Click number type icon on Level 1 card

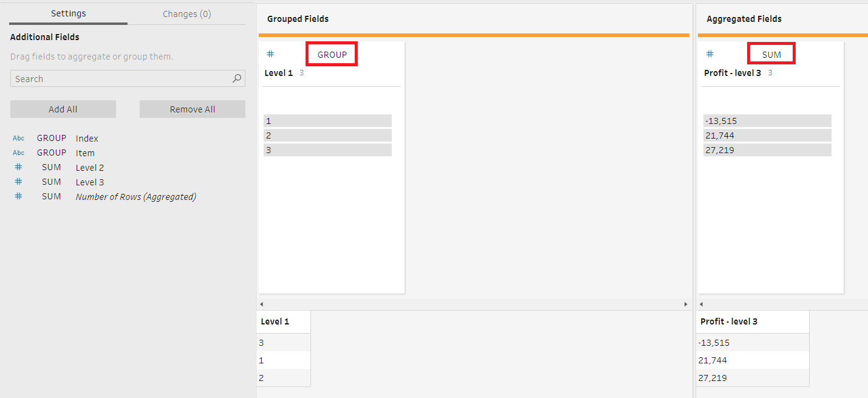click(270, 54)
